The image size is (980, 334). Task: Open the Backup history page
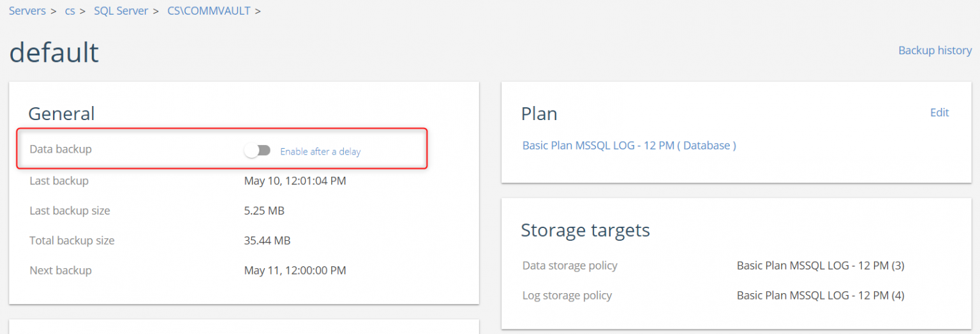[x=935, y=50]
